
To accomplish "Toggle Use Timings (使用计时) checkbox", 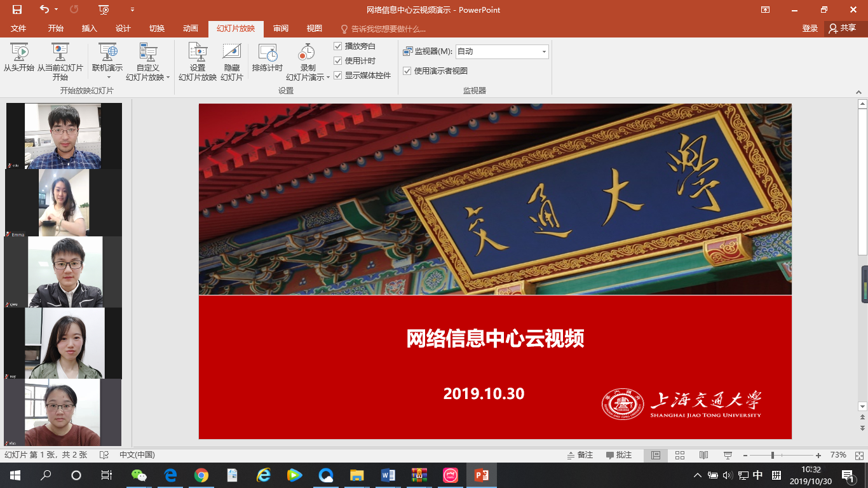I will click(338, 60).
